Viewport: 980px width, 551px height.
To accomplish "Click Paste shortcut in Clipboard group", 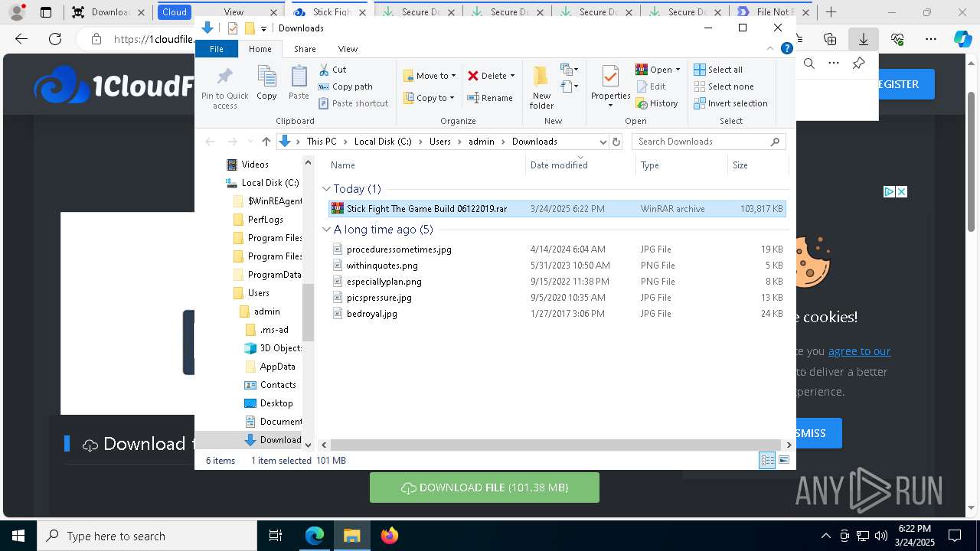I will click(353, 103).
